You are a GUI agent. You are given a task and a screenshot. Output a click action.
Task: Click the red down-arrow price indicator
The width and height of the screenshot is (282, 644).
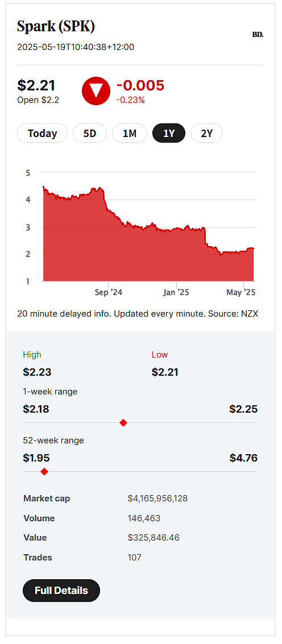click(96, 91)
